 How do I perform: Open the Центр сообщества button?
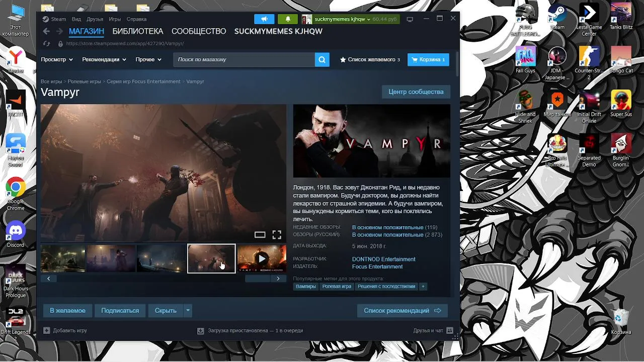pos(416,92)
